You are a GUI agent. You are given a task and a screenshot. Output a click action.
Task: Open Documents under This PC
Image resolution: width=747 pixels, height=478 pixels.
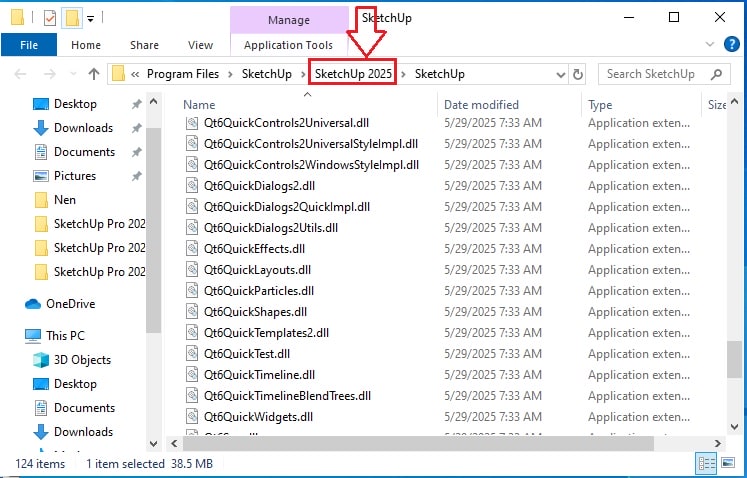84,407
